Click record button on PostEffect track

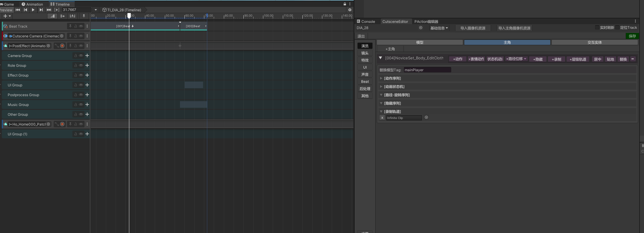tap(62, 46)
